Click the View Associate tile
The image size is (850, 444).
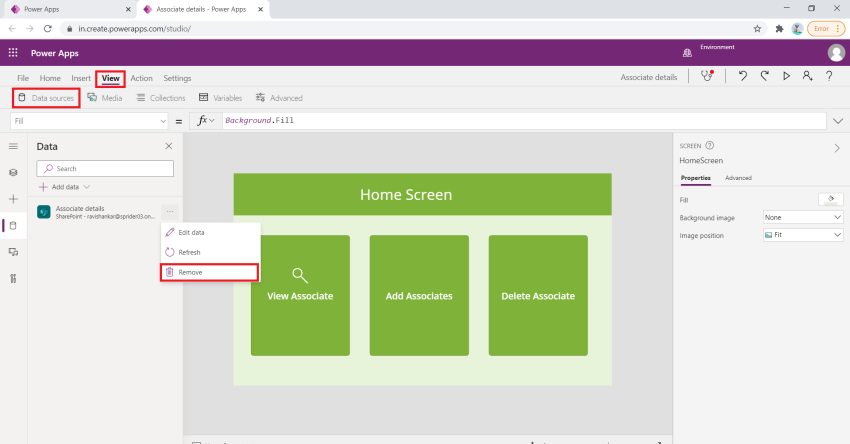(300, 295)
